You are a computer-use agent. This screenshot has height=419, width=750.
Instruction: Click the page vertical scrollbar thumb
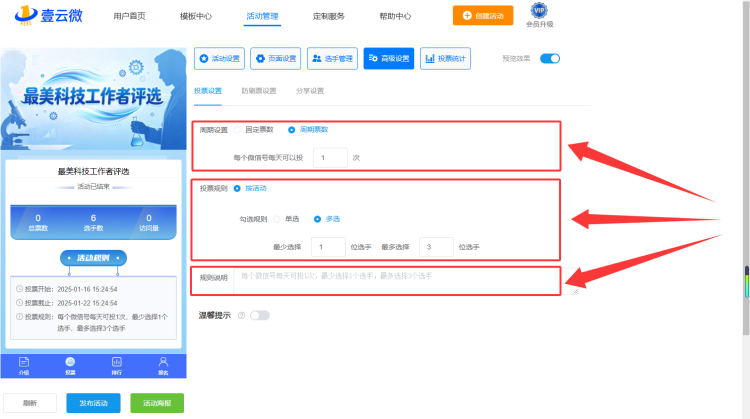point(747,282)
